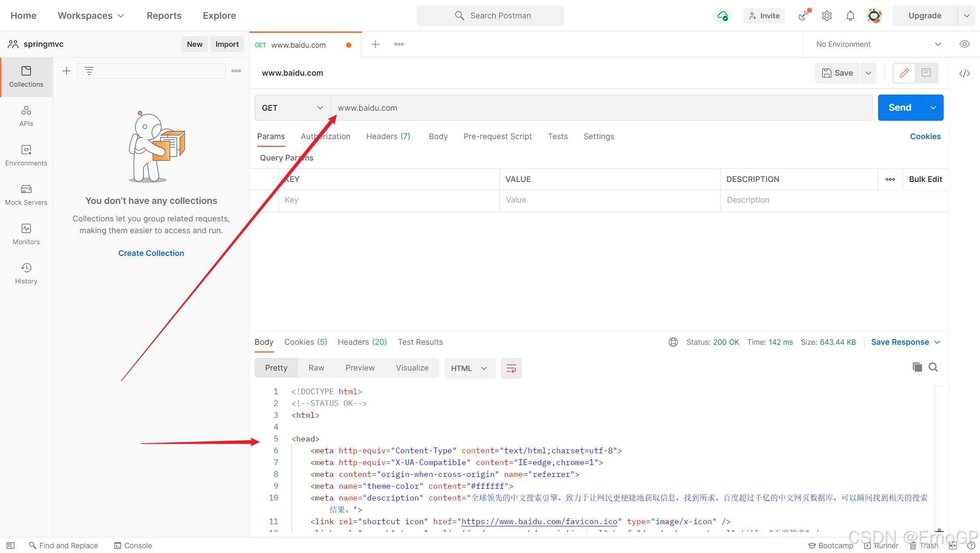Switch to the Preview response tab
Image resolution: width=980 pixels, height=553 pixels.
[x=360, y=368]
